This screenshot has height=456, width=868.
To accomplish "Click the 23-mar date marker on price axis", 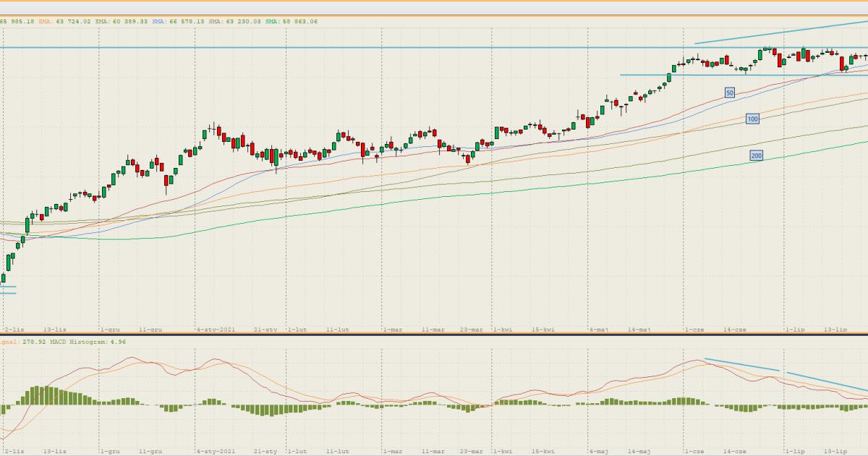I will point(472,329).
